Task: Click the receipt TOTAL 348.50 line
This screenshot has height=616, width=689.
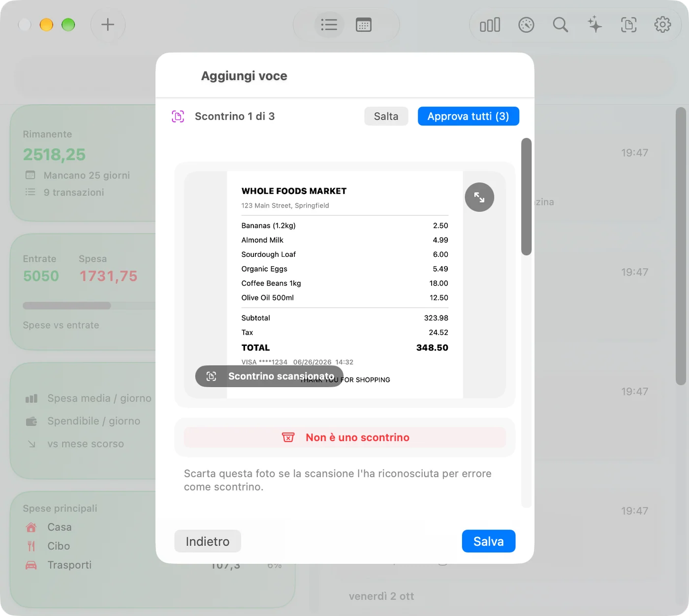Action: pos(344,347)
